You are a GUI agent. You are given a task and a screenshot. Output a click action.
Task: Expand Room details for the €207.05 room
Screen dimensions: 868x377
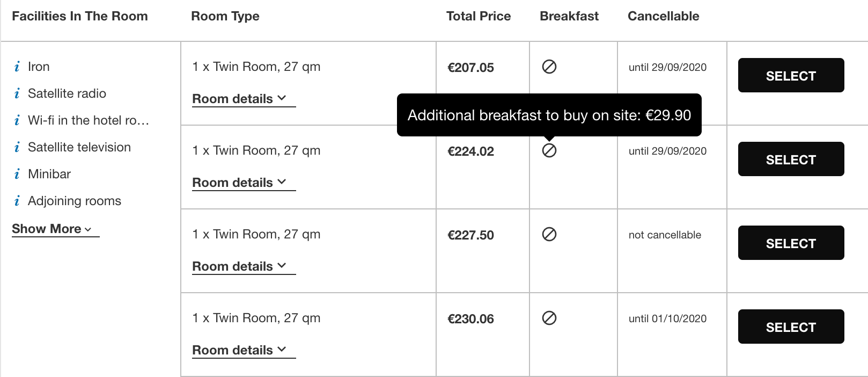244,99
